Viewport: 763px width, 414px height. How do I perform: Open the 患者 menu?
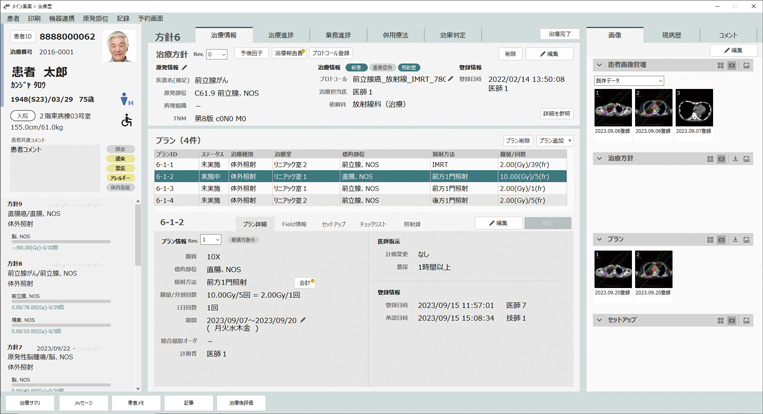coord(13,18)
